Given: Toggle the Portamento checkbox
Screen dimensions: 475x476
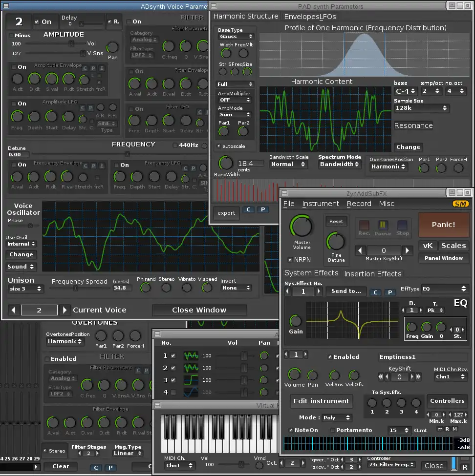Looking at the screenshot, I should pyautogui.click(x=333, y=430).
